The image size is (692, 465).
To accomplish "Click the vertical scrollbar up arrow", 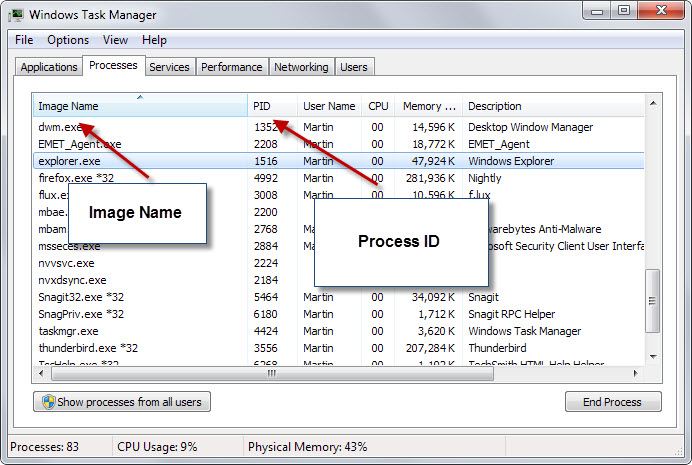I will click(653, 103).
